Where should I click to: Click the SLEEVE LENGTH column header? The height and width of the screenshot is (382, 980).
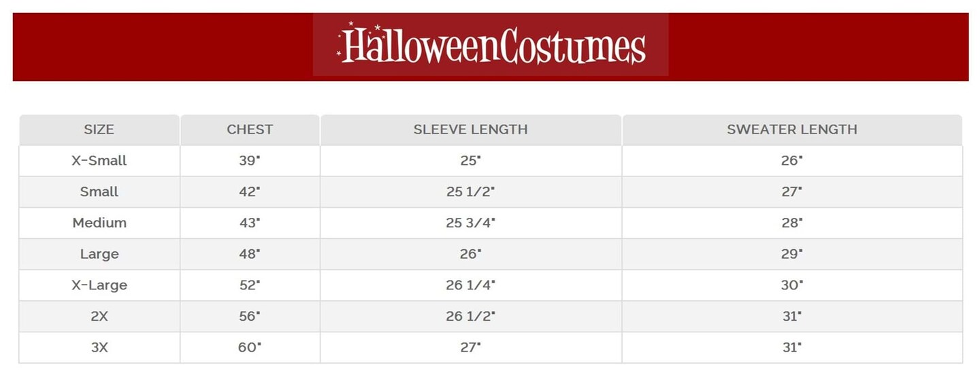click(x=470, y=129)
